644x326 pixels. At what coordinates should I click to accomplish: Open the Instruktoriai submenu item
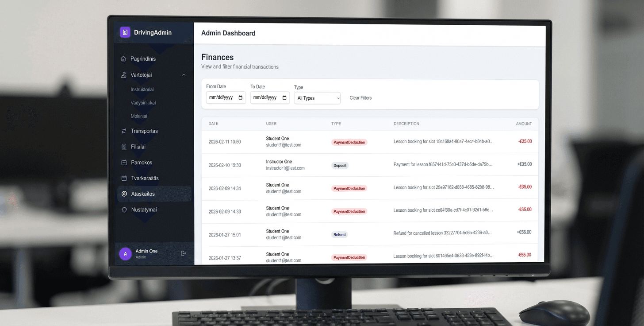(x=142, y=89)
